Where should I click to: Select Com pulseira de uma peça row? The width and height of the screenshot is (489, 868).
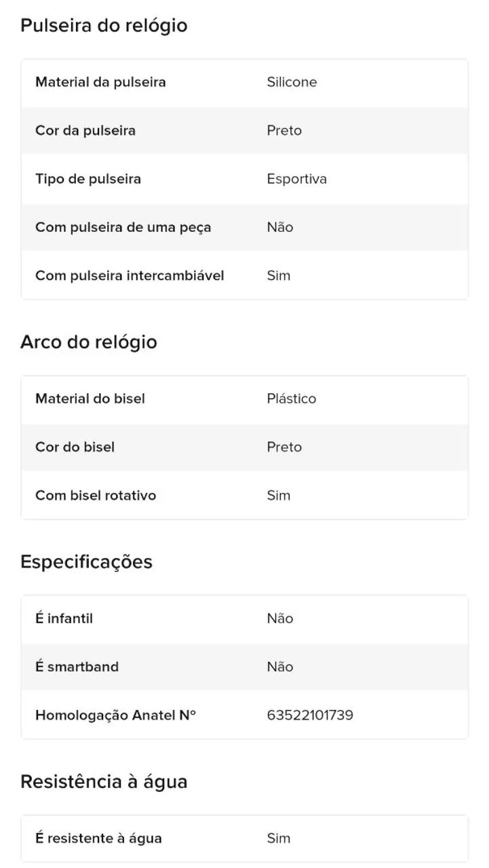tap(245, 227)
